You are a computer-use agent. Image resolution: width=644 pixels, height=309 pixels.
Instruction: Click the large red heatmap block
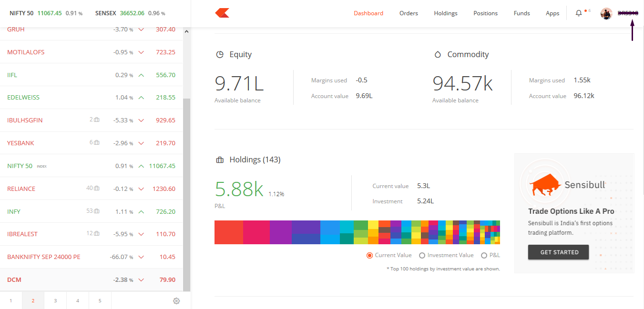coord(229,232)
